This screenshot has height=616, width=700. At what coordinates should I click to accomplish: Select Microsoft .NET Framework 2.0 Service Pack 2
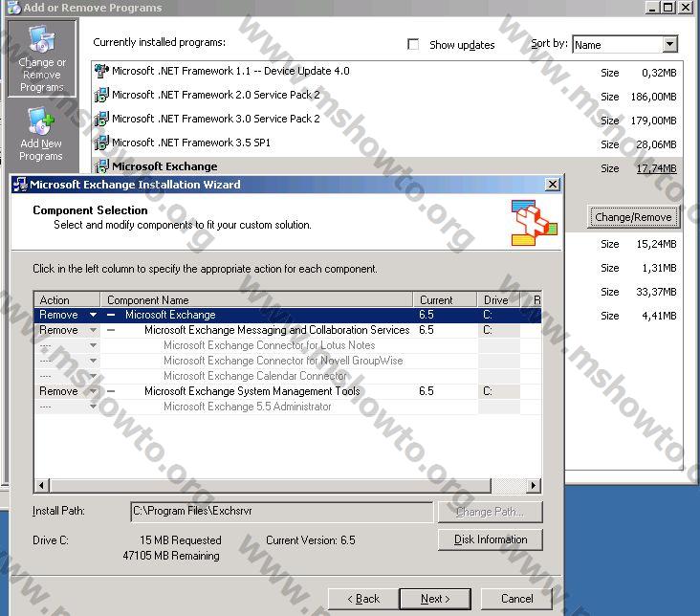(216, 95)
